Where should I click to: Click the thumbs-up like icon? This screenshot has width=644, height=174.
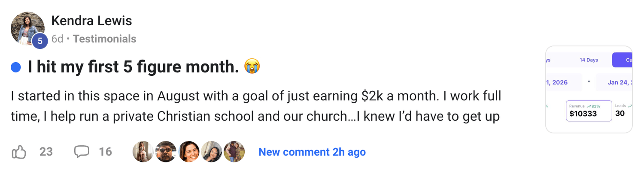(19, 152)
